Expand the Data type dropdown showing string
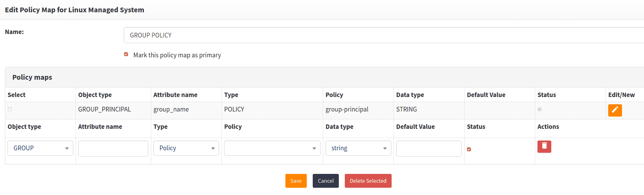This screenshot has height=195, width=644. [x=358, y=148]
